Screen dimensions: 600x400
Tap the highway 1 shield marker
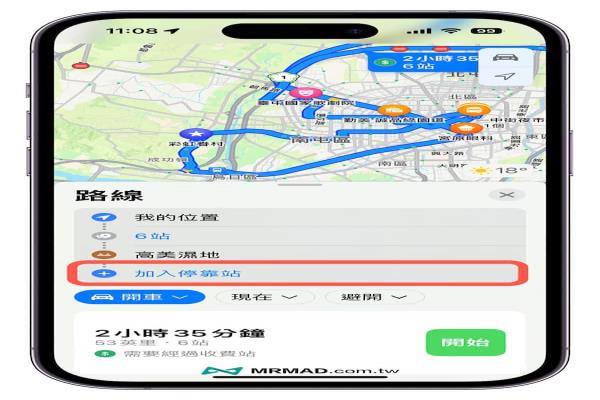click(x=283, y=78)
